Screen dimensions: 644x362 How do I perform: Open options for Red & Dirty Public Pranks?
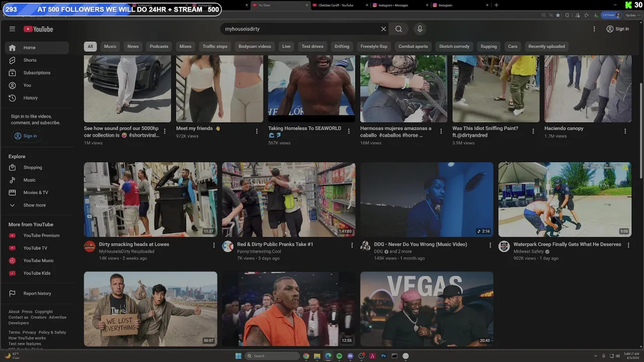352,245
